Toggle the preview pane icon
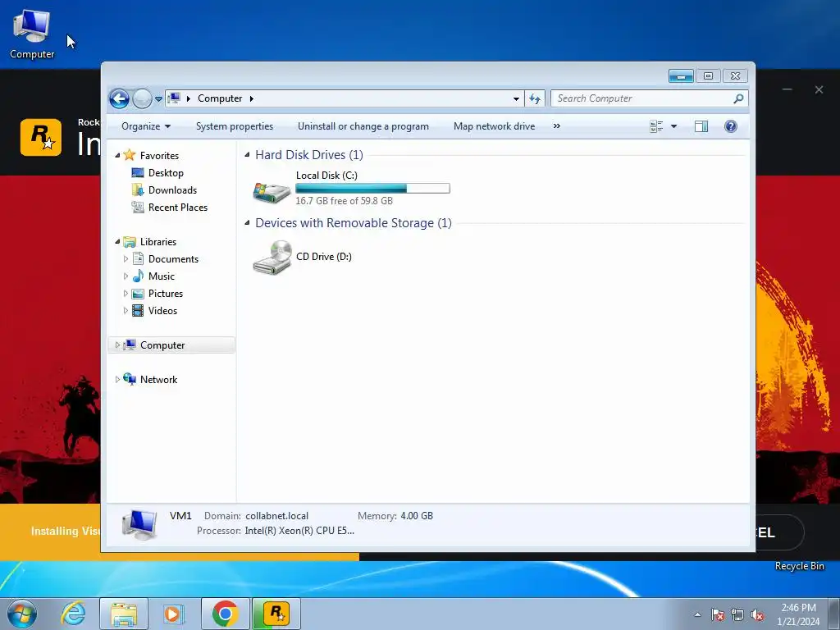840x630 pixels. pyautogui.click(x=701, y=126)
